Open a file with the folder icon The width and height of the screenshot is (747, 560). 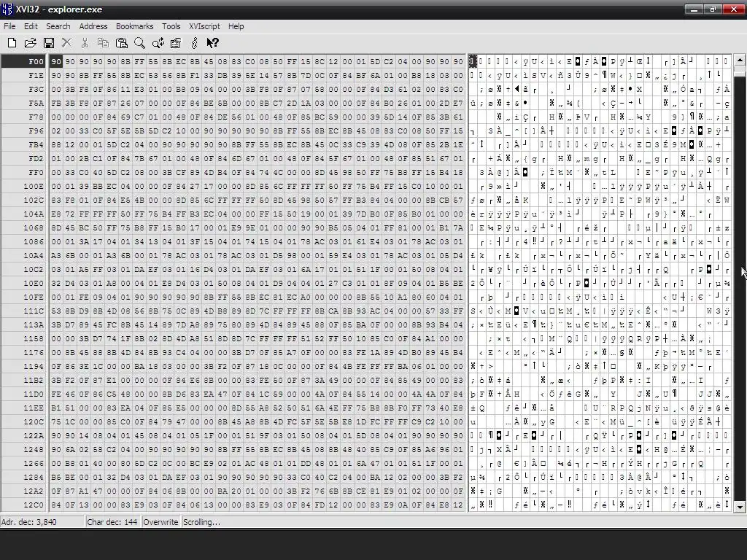30,43
